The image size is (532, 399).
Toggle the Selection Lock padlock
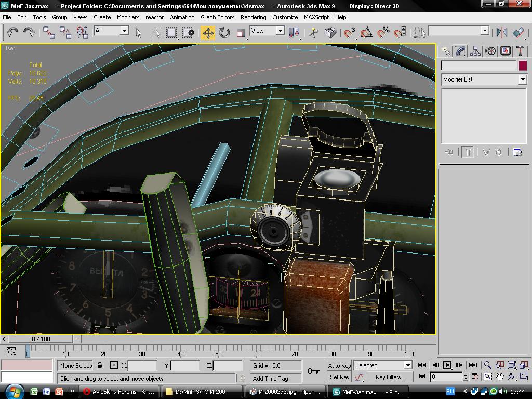click(x=100, y=365)
